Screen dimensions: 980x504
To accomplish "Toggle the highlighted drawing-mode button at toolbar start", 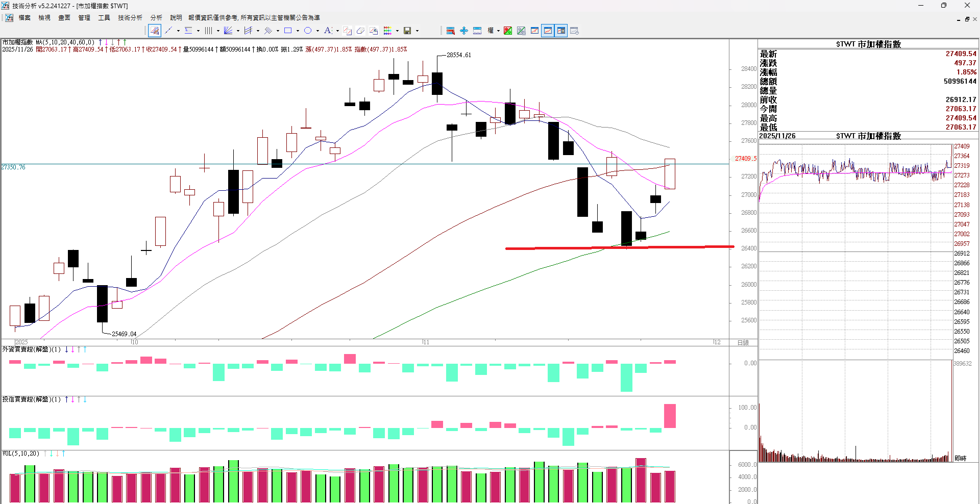I will click(155, 31).
